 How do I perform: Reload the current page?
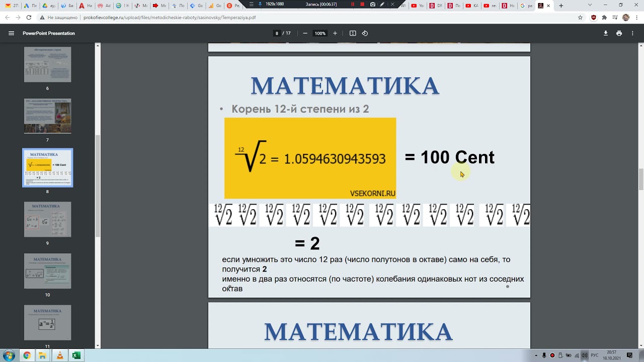point(29,17)
